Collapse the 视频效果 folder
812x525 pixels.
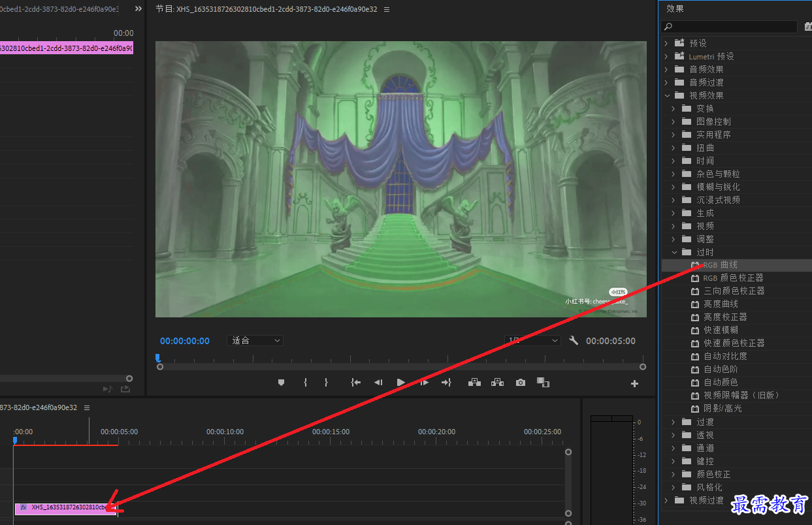(x=667, y=95)
